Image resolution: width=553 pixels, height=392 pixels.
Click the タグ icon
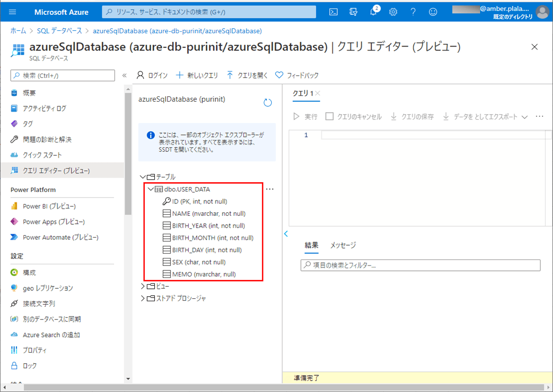click(x=14, y=124)
